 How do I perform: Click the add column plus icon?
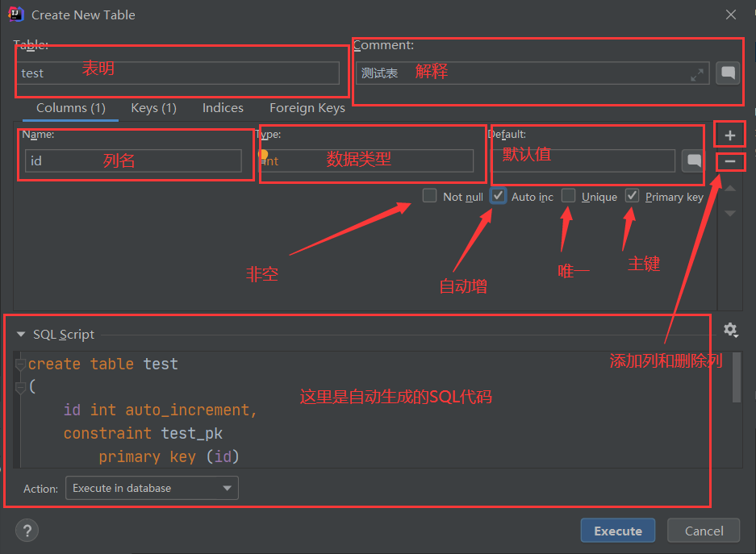730,135
